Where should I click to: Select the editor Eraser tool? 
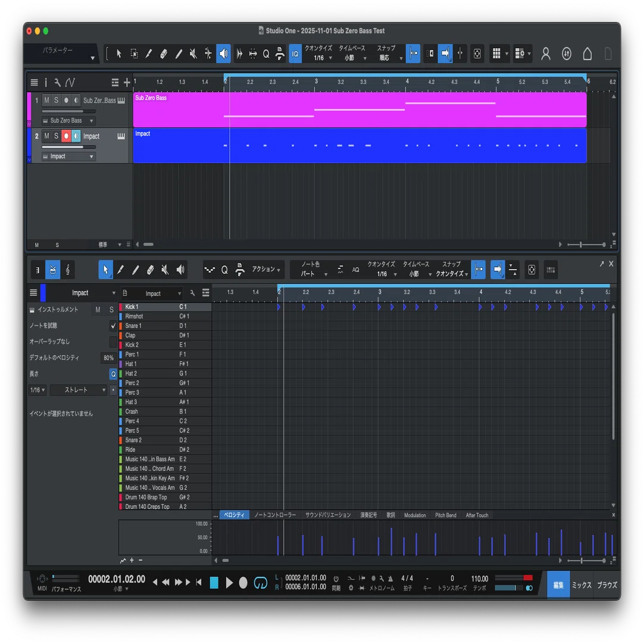coord(151,270)
